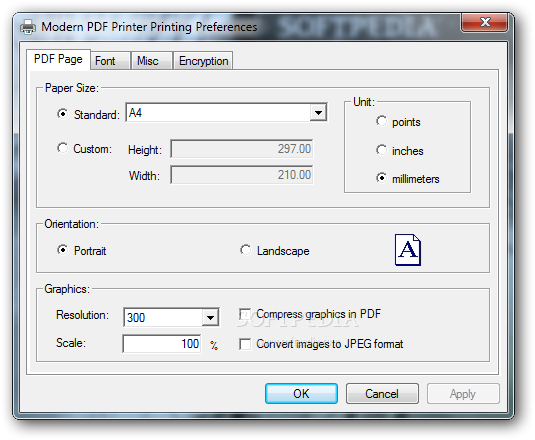Click the printer icon in title bar

(x=28, y=27)
